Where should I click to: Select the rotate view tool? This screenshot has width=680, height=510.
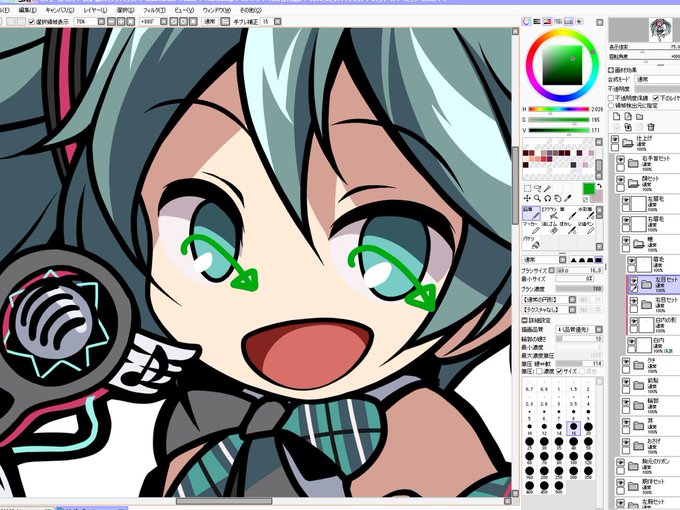point(548,198)
